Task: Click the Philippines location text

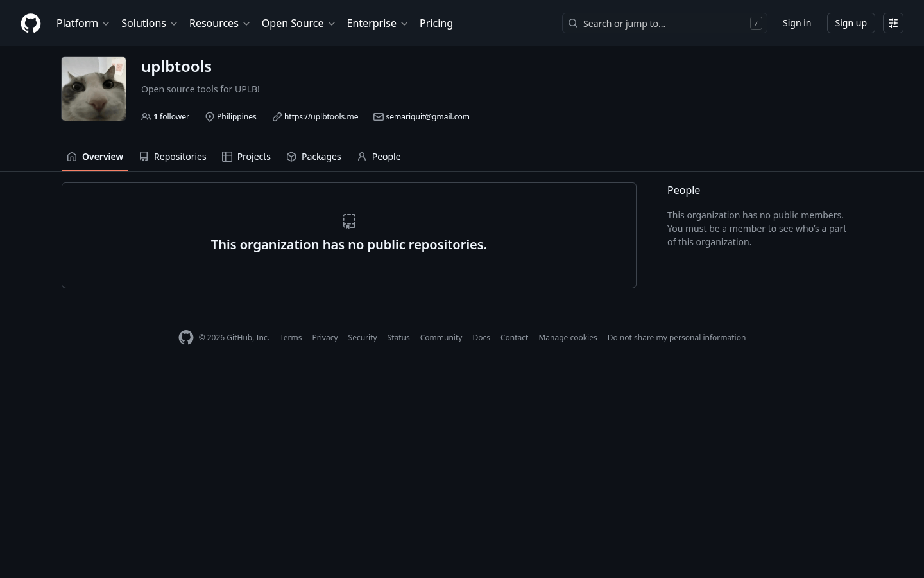Action: [237, 117]
